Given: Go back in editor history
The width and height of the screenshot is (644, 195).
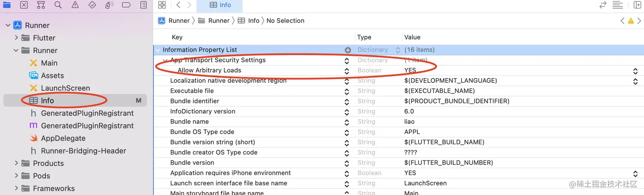Looking at the screenshot, I should [178, 5].
